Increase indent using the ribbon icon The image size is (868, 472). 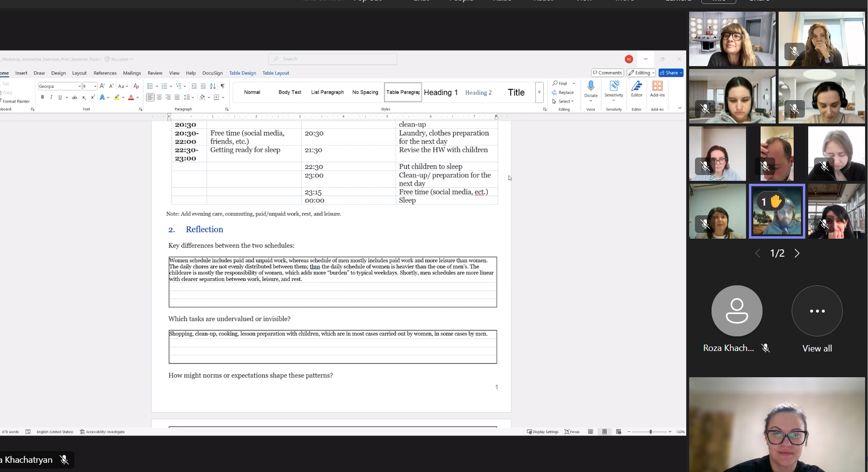point(203,86)
